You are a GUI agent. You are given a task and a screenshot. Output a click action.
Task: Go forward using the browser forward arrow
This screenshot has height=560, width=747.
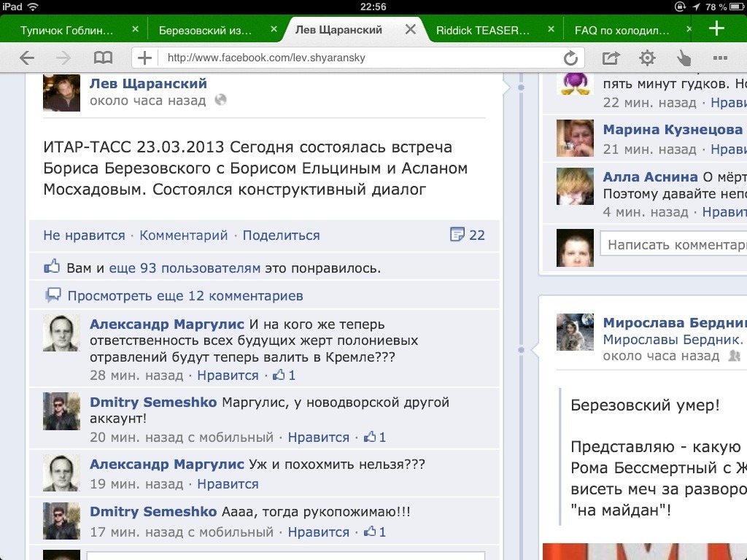(x=63, y=58)
